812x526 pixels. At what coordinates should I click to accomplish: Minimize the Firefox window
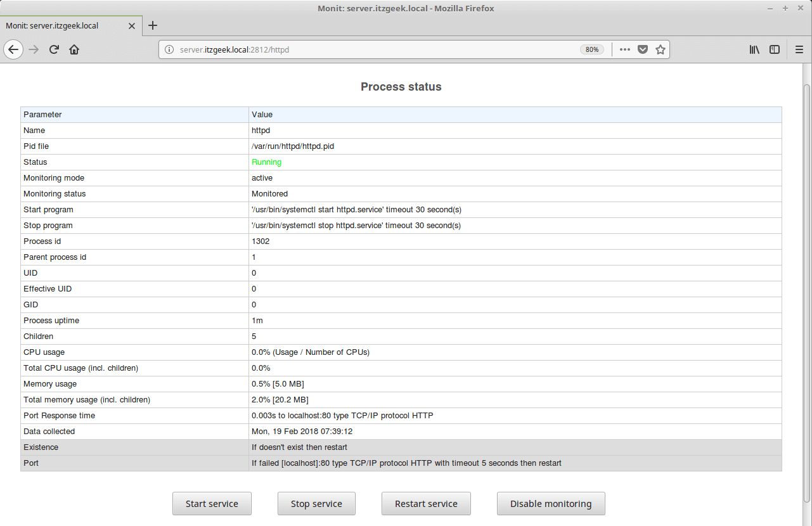771,8
